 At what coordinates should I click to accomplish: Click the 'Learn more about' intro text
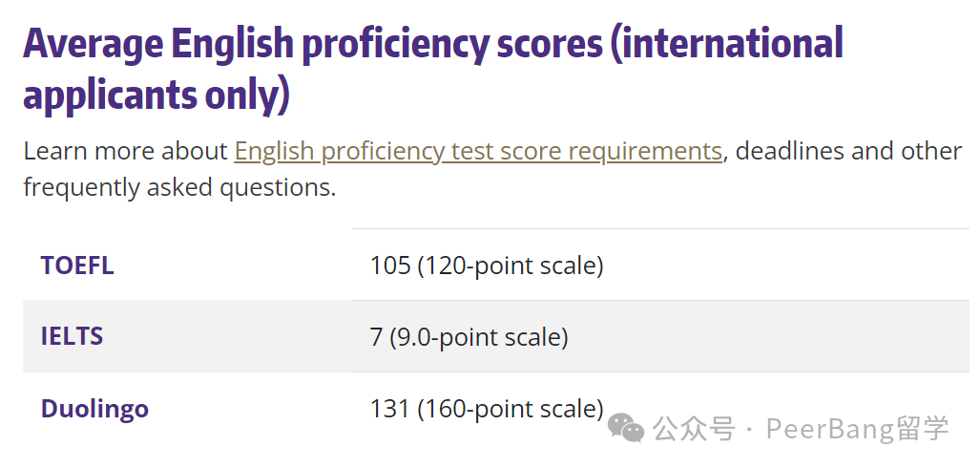click(126, 152)
